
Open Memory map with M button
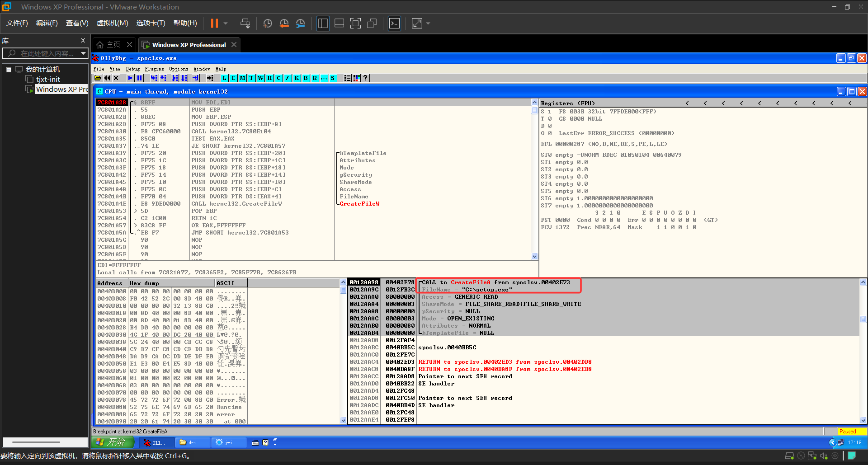pyautogui.click(x=242, y=78)
